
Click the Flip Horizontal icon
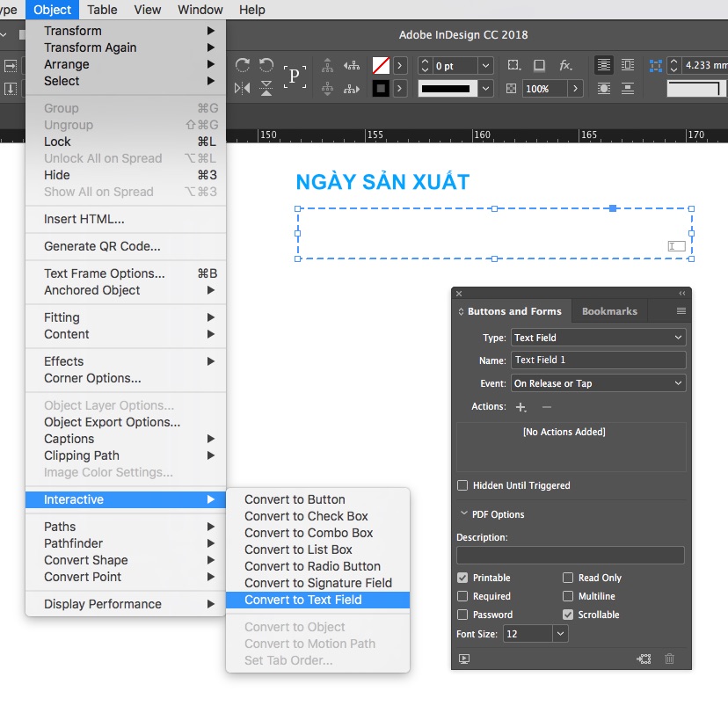[x=244, y=88]
